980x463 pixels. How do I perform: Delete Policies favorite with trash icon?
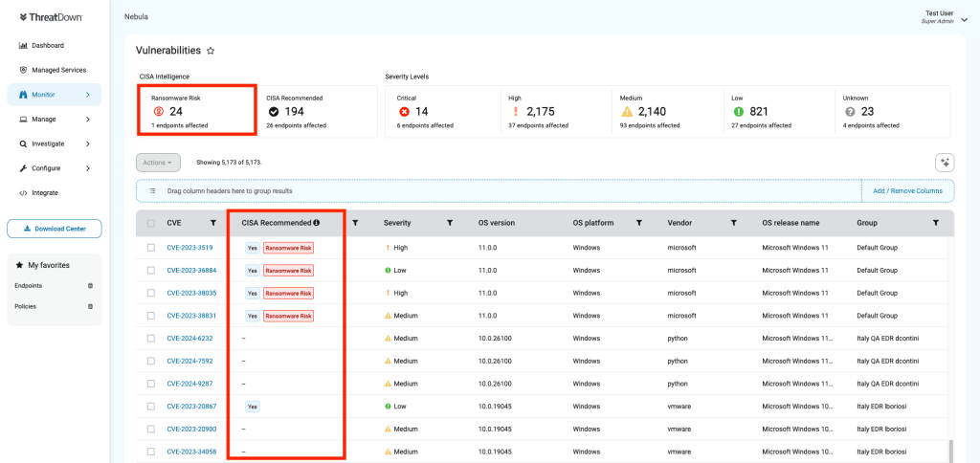pos(91,307)
